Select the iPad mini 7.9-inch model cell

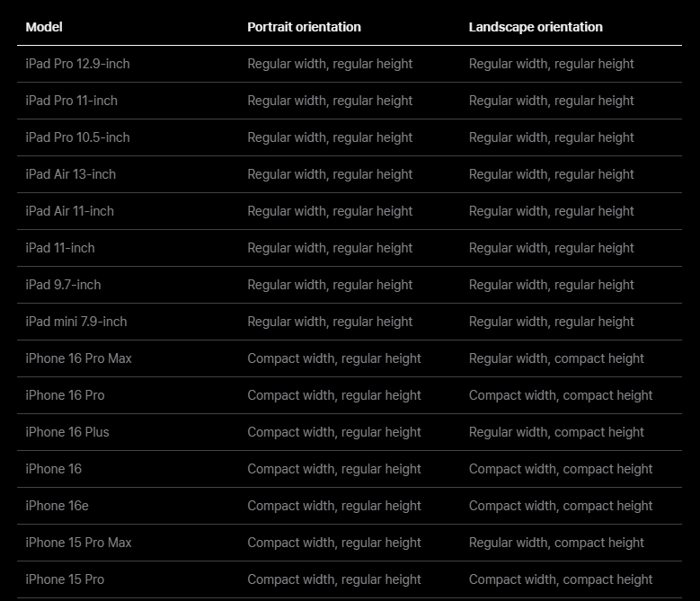76,322
